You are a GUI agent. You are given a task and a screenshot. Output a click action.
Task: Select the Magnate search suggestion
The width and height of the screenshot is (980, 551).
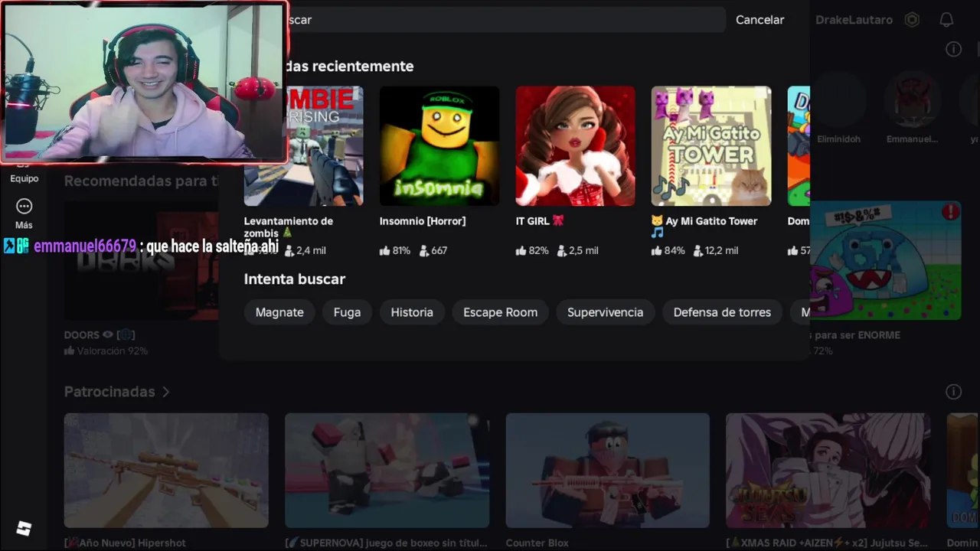(279, 312)
